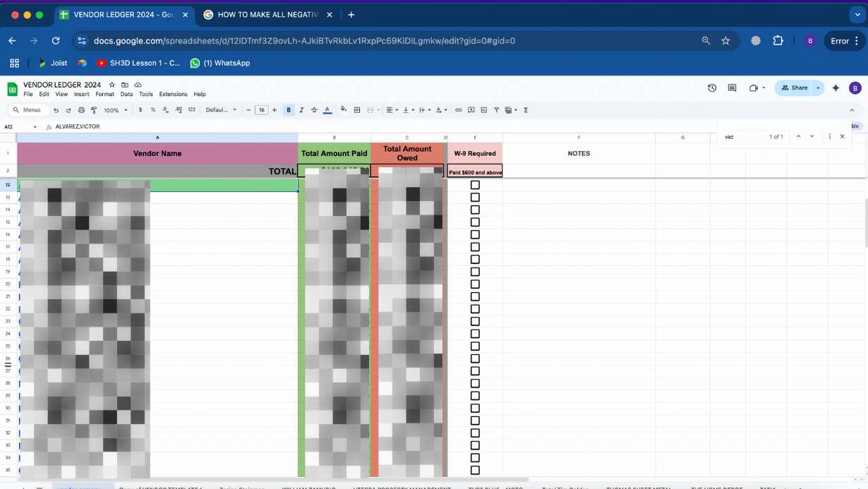Screen dimensions: 868x489
Task: Click the Share button
Action: click(794, 88)
